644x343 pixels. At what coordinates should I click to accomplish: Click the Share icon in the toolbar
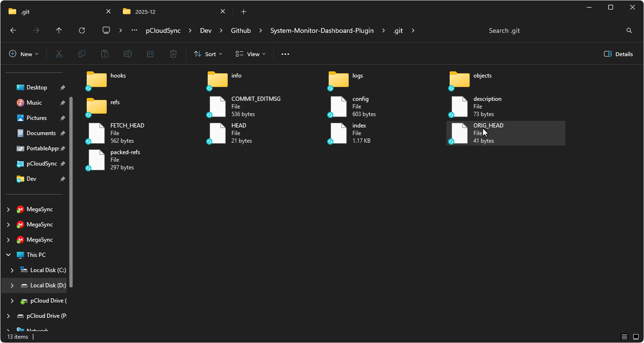coord(150,54)
